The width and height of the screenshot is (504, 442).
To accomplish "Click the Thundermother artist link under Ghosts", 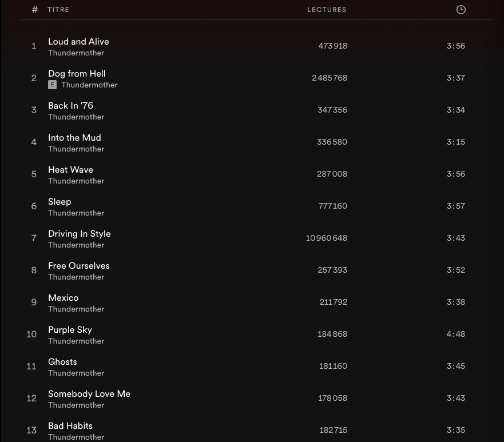I will [76, 373].
